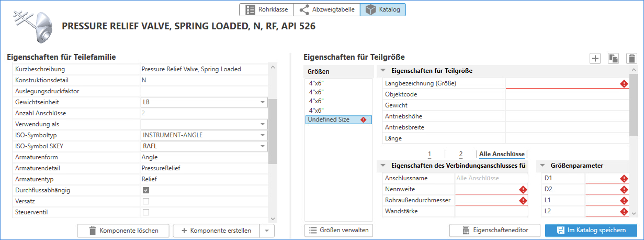Click the Anzahl Anschlüsse value 2
644x240 pixels.
pos(204,113)
